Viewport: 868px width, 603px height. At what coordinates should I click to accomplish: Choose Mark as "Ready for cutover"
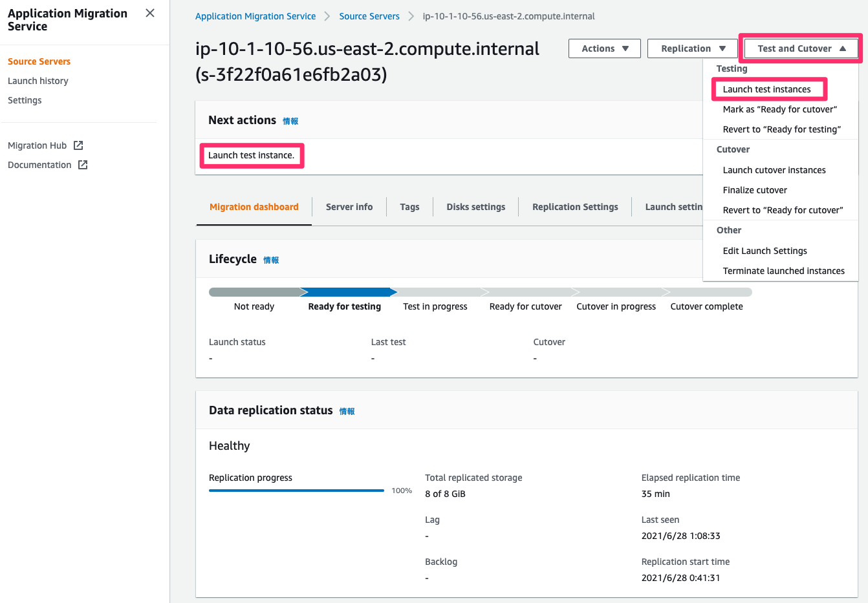coord(779,109)
